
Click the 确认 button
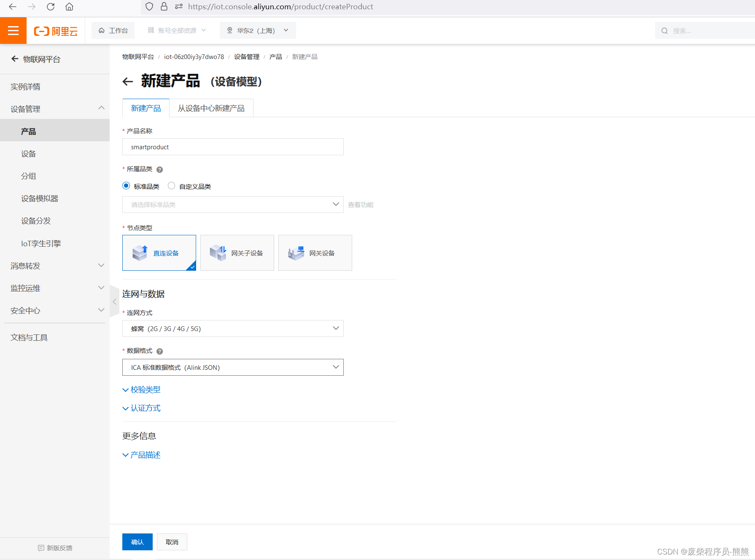point(137,541)
